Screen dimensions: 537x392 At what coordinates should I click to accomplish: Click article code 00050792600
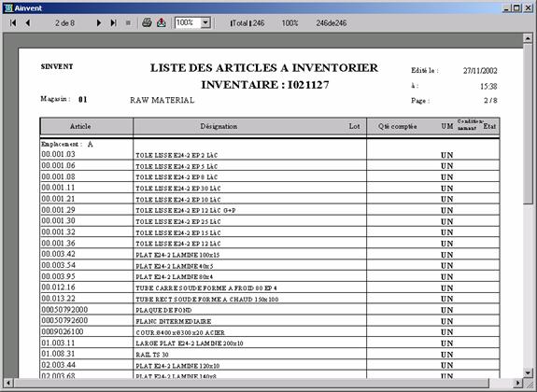point(64,320)
